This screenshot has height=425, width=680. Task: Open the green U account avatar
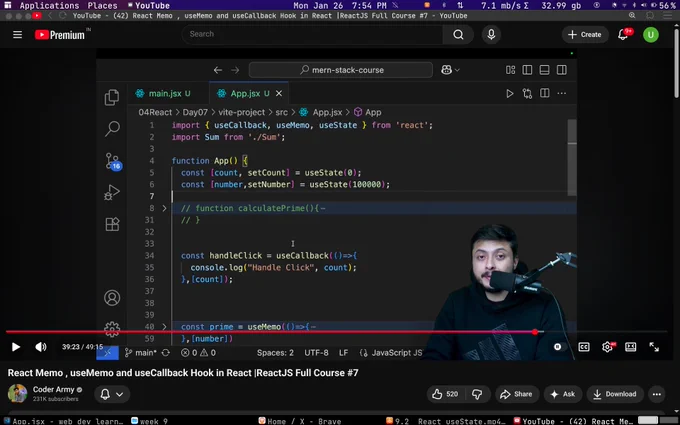pos(651,35)
